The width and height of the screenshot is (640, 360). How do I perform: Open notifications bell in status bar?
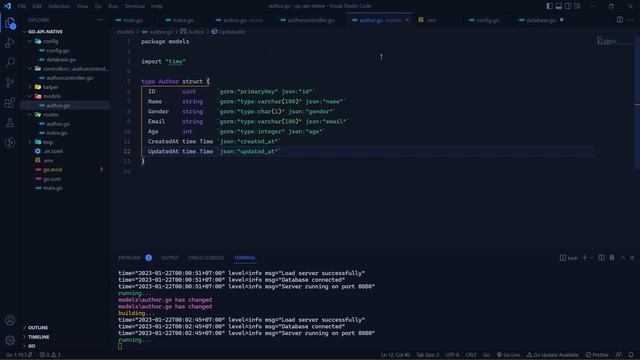point(631,355)
